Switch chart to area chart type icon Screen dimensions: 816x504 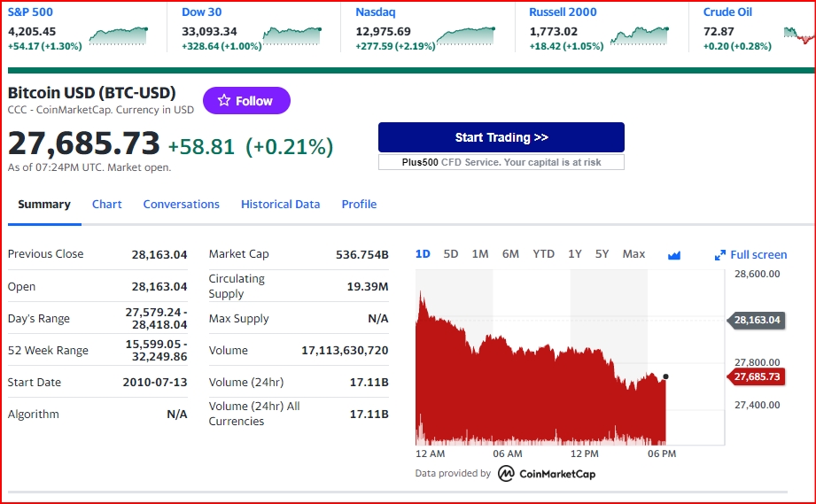click(674, 255)
